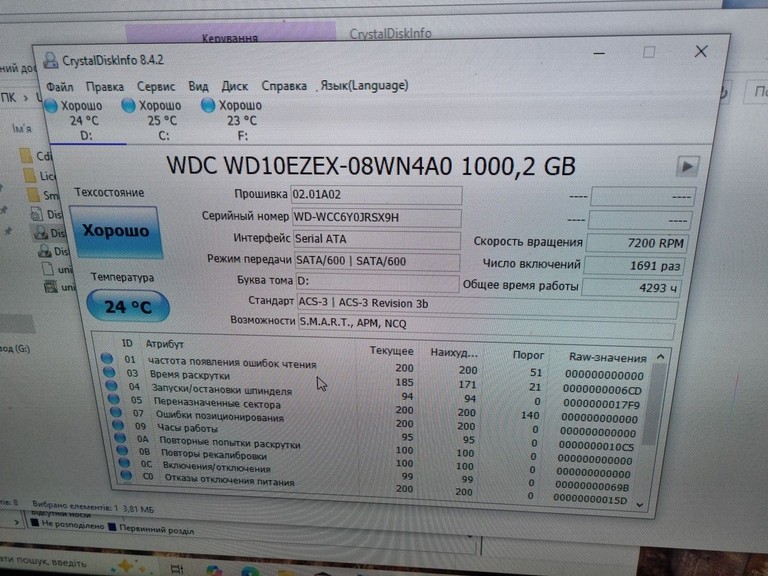Click status dot of attribute 01

point(107,359)
